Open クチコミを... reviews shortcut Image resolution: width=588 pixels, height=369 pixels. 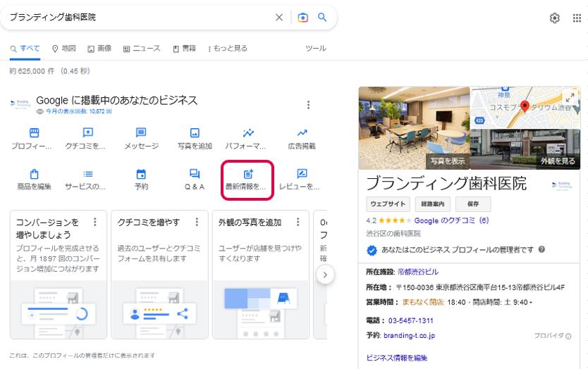coord(86,139)
